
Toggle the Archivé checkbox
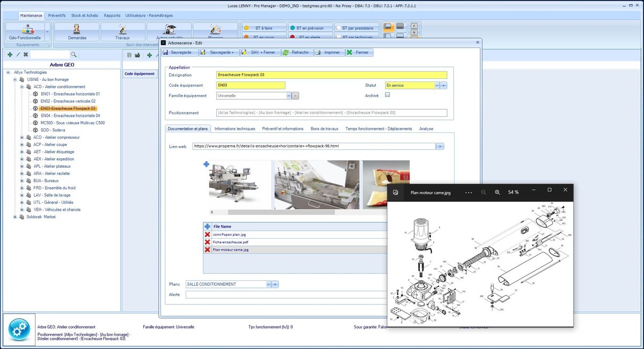coord(387,95)
